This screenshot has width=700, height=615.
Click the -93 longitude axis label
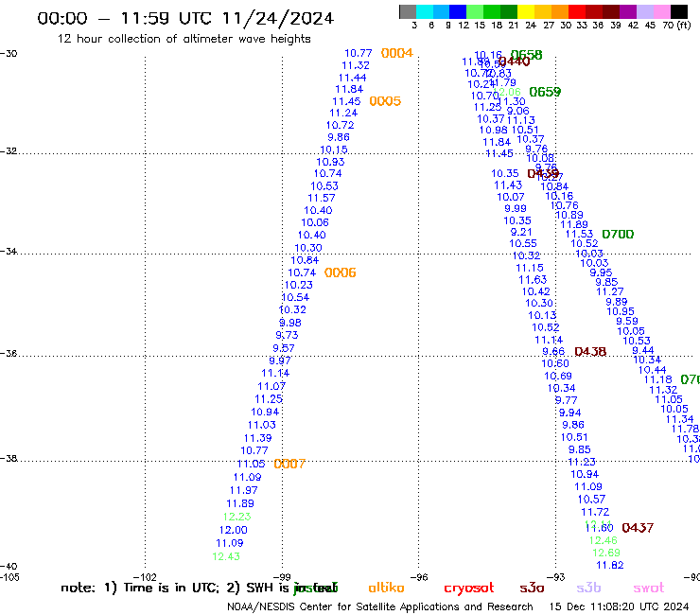[x=556, y=577]
